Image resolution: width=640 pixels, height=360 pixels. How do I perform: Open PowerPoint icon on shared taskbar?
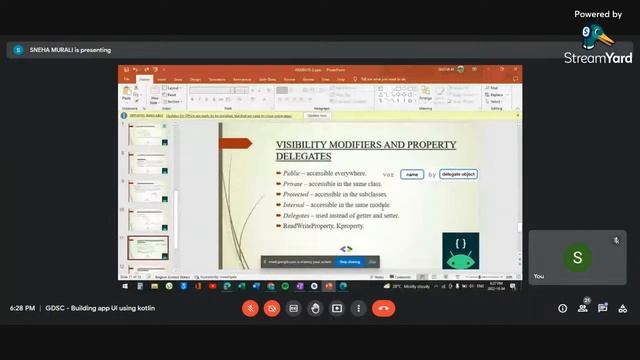tap(329, 286)
